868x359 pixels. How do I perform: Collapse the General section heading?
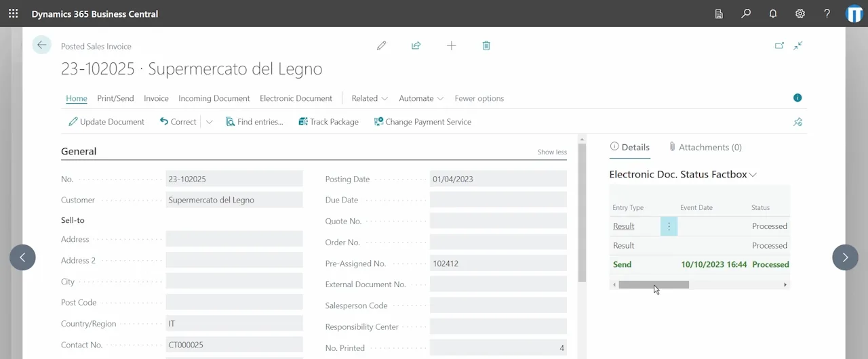79,151
